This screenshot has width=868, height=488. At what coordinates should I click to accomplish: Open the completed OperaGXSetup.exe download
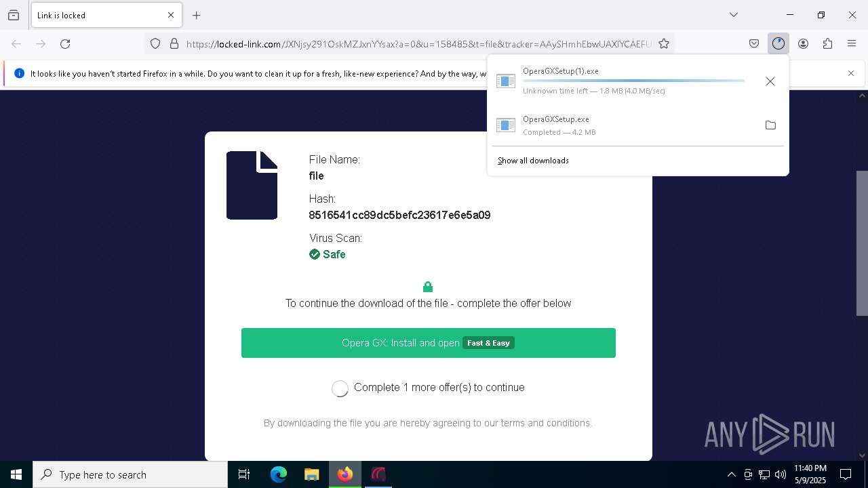coord(621,125)
